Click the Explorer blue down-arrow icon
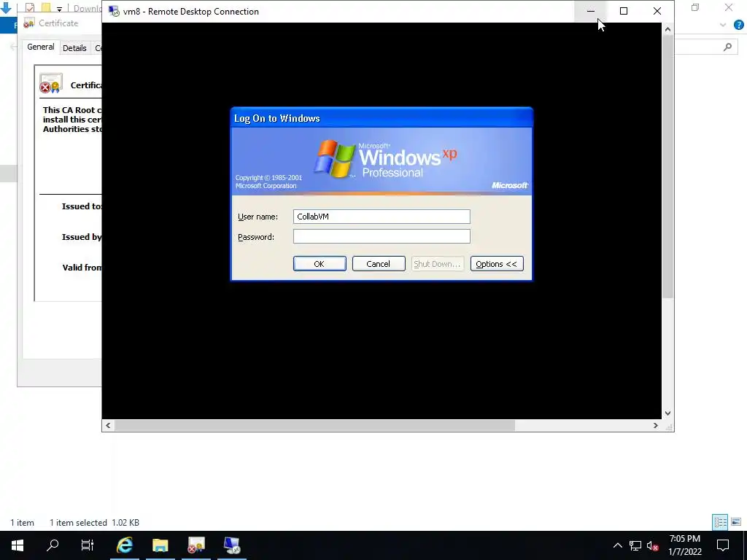 pyautogui.click(x=6, y=7)
